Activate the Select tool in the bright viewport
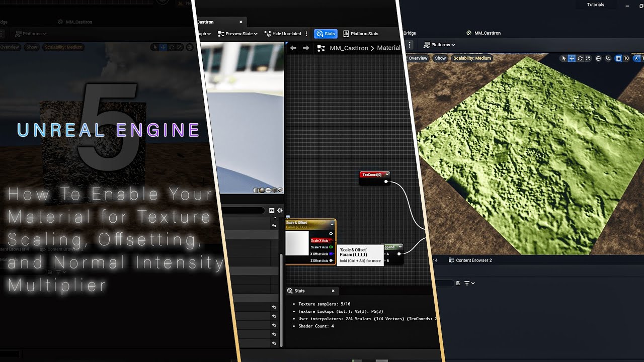The image size is (644, 362). [x=563, y=58]
